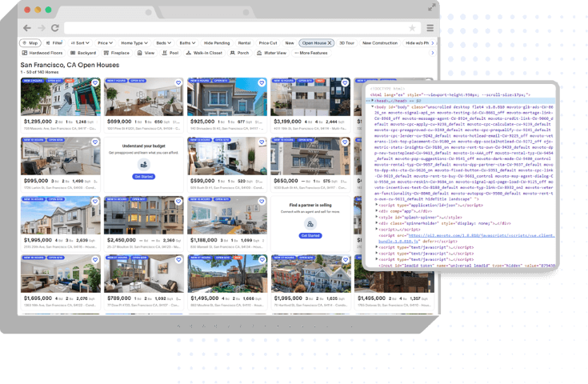
Task: Expand More Features options
Action: pos(311,53)
